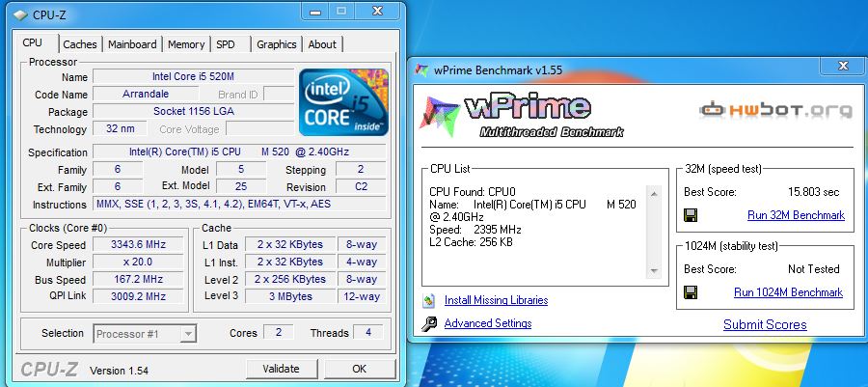Click the hwbot.org logo
The width and height of the screenshot is (868, 387).
(x=775, y=110)
